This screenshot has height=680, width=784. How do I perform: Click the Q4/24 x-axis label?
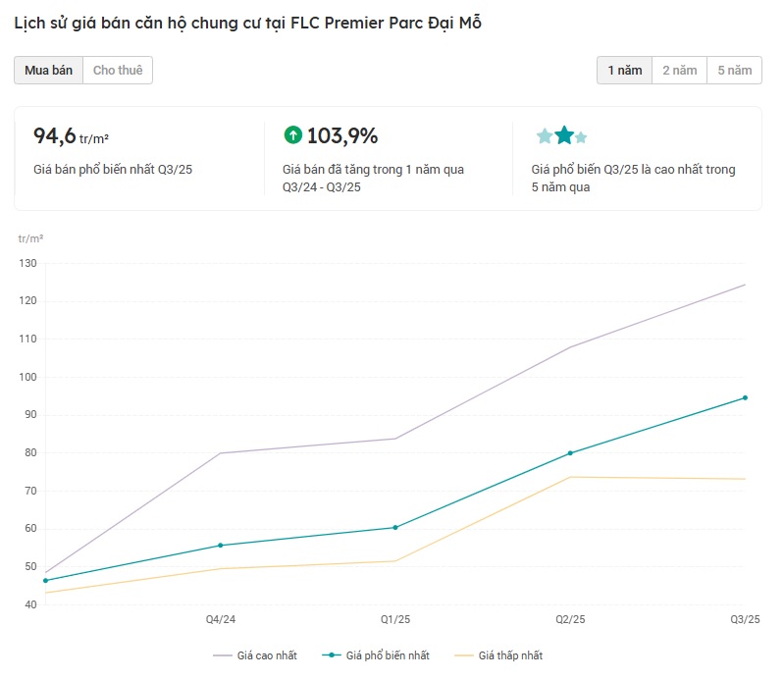tap(220, 620)
